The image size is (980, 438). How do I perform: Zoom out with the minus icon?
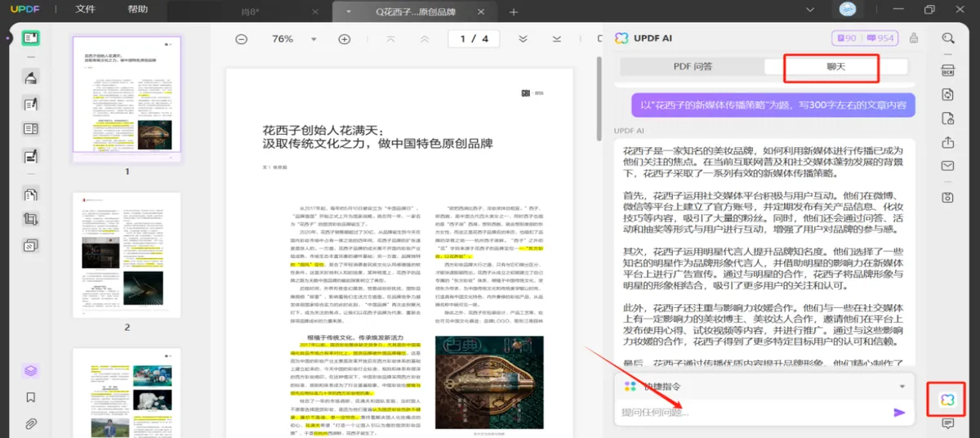tap(242, 39)
